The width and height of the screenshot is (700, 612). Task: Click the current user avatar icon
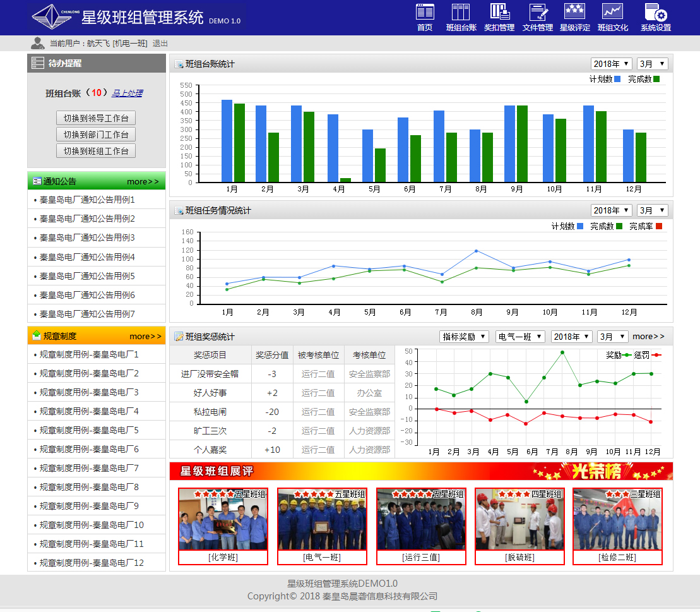pyautogui.click(x=37, y=43)
